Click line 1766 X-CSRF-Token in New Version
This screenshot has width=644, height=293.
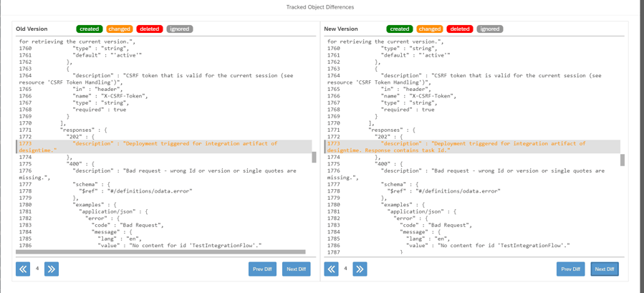click(x=418, y=96)
